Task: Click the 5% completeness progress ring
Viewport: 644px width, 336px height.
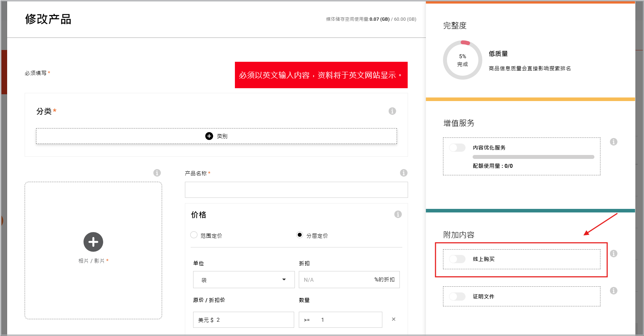Action: click(x=463, y=60)
